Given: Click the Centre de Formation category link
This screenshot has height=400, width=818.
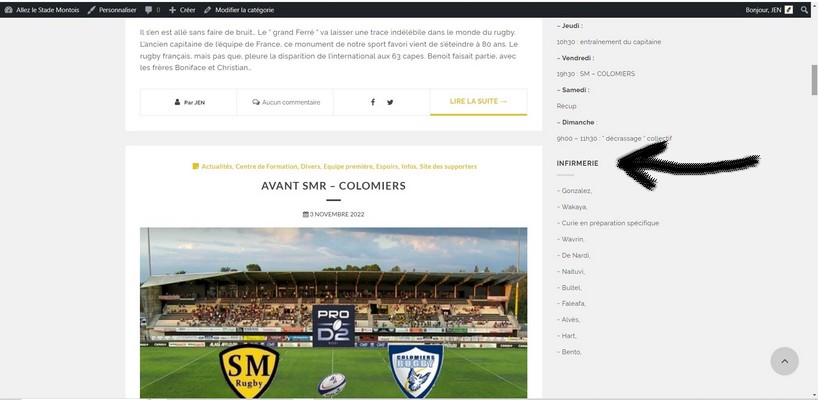Looking at the screenshot, I should [266, 166].
